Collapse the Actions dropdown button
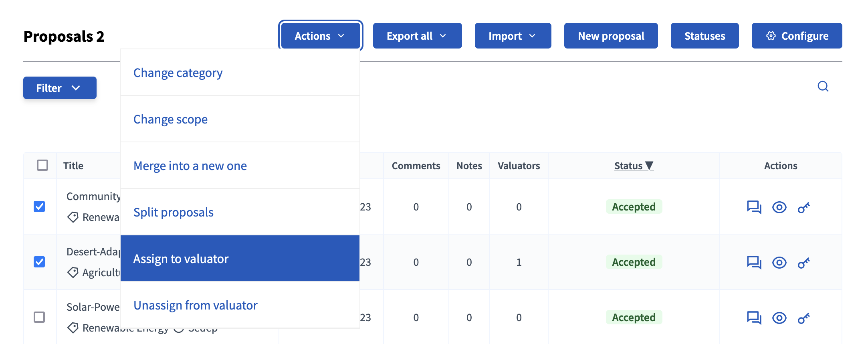 point(320,36)
